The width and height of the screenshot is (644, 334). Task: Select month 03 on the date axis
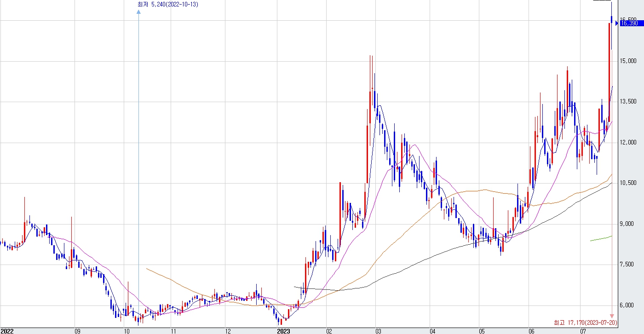378,331
